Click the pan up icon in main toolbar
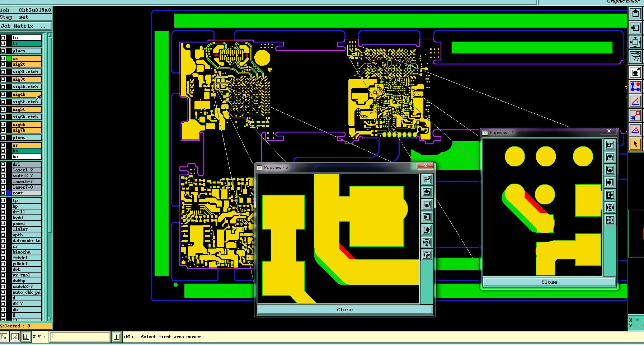This screenshot has width=644, height=345. [635, 14]
